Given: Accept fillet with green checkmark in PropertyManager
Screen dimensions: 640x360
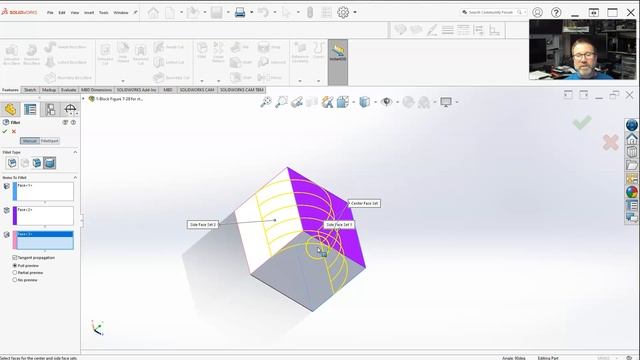Looking at the screenshot, I should (x=5, y=131).
